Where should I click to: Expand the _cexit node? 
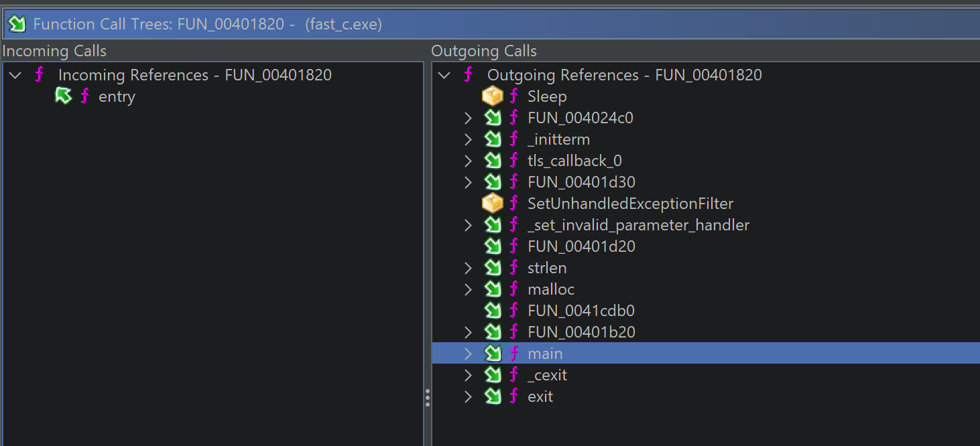[x=469, y=376]
